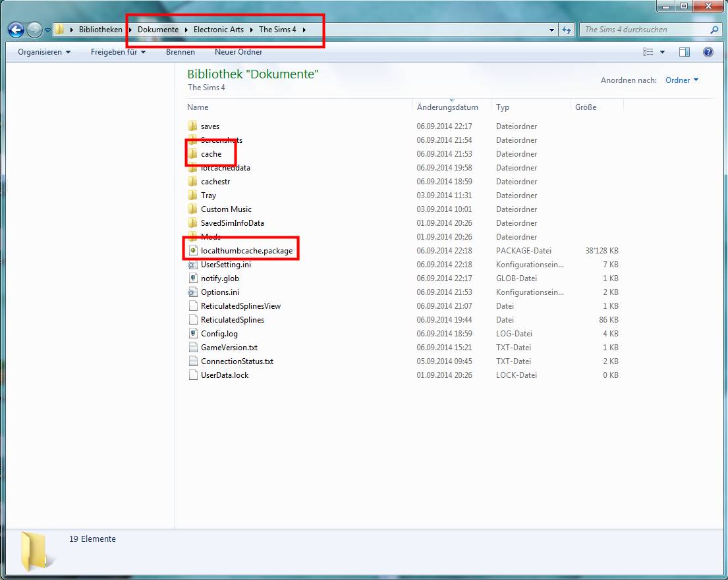Expand arrow after Electronic Arts breadcrumb
This screenshot has height=580, width=728.
(251, 30)
